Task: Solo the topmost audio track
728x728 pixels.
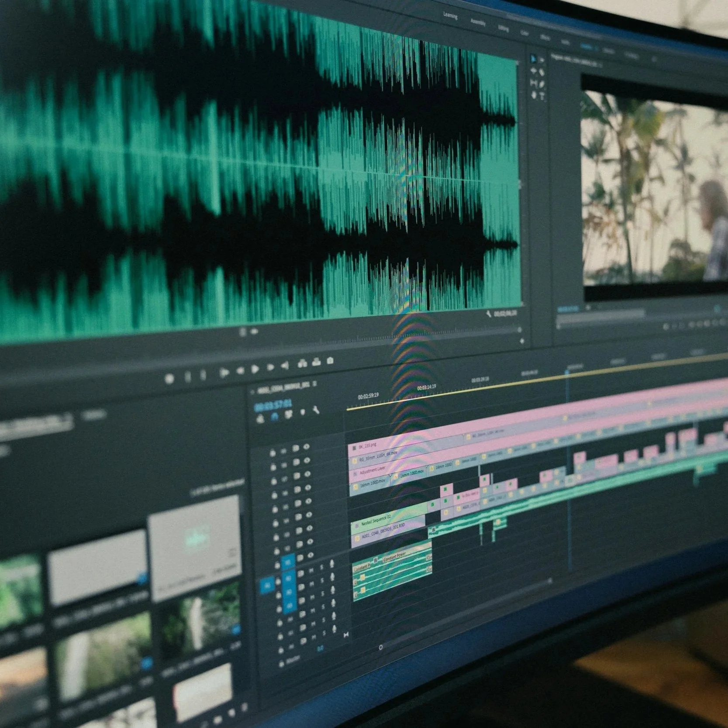Action: 321,567
